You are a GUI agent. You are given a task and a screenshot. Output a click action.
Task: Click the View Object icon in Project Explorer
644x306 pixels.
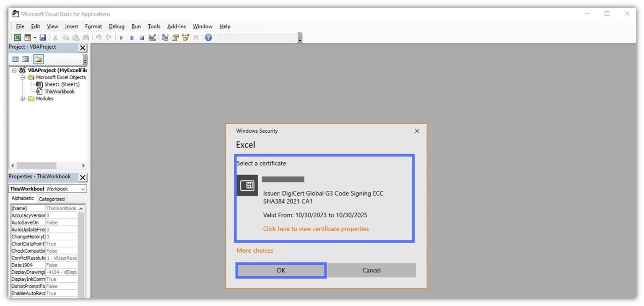pyautogui.click(x=25, y=59)
